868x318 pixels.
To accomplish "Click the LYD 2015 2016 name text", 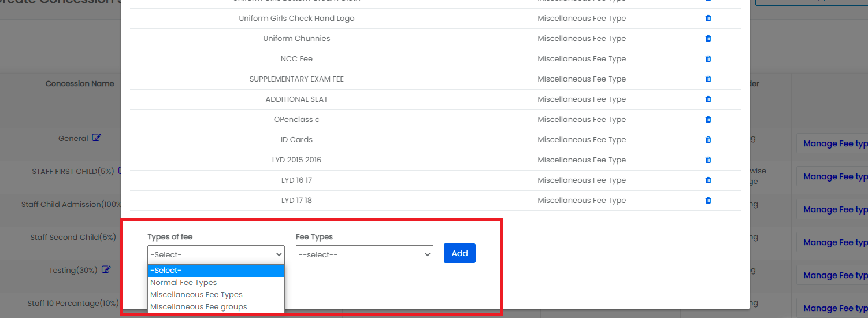I will tap(296, 160).
